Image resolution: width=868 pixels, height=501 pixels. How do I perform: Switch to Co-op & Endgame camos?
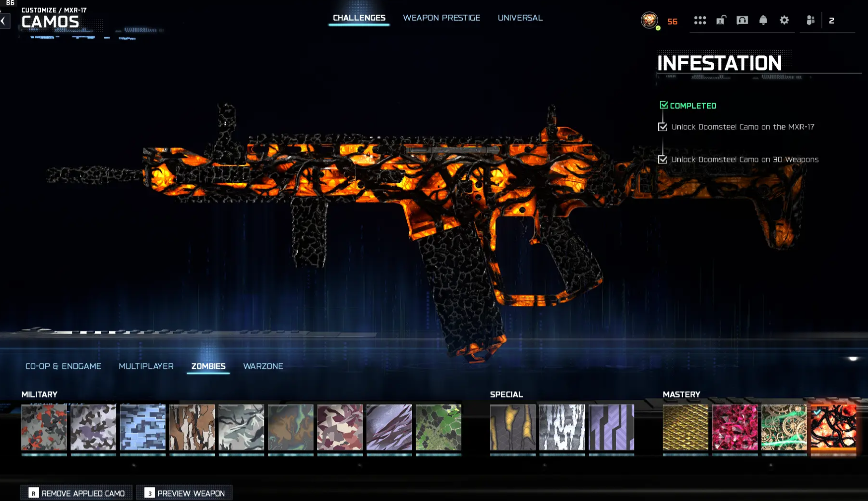63,366
